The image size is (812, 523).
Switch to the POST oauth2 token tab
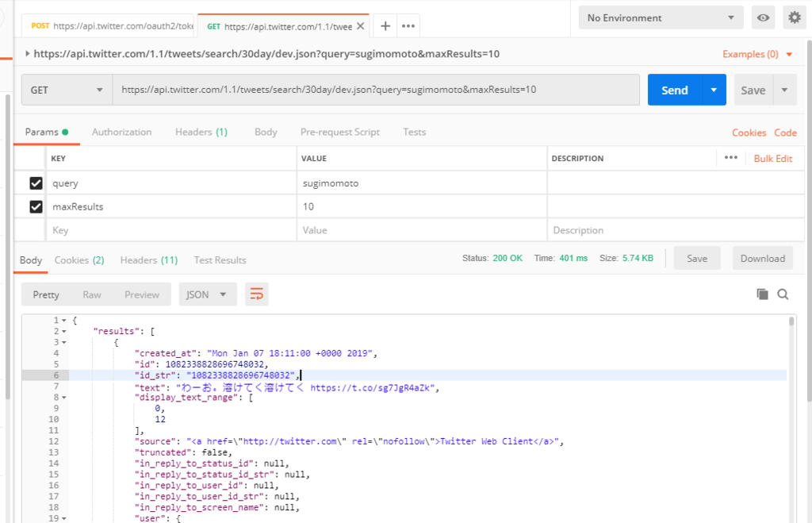tap(108, 26)
